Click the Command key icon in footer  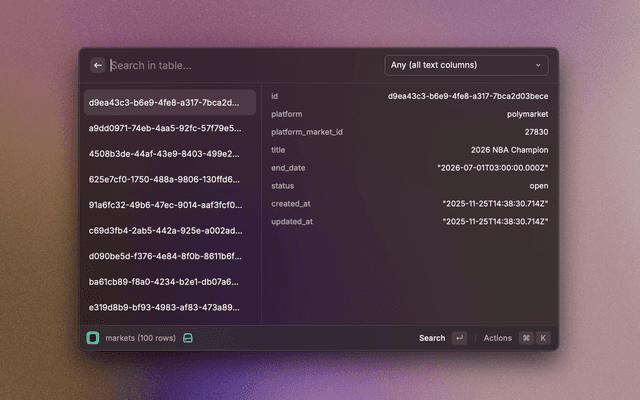pyautogui.click(x=526, y=338)
